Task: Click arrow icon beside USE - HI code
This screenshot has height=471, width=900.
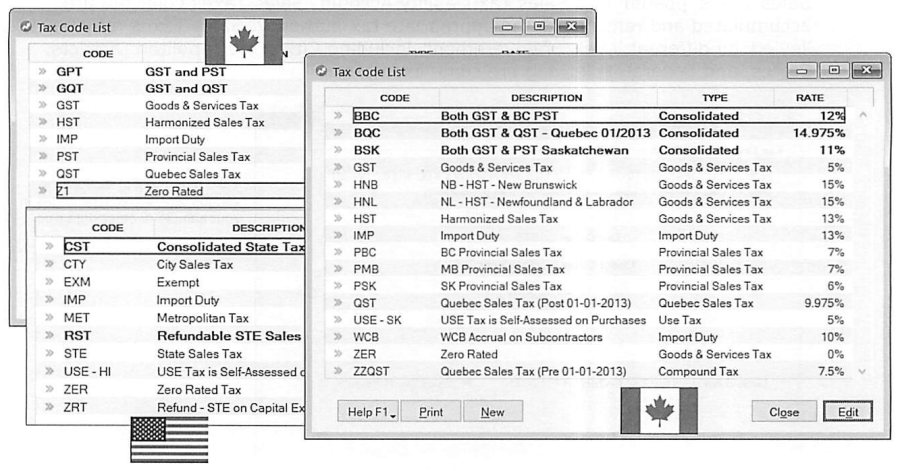Action: pos(50,372)
